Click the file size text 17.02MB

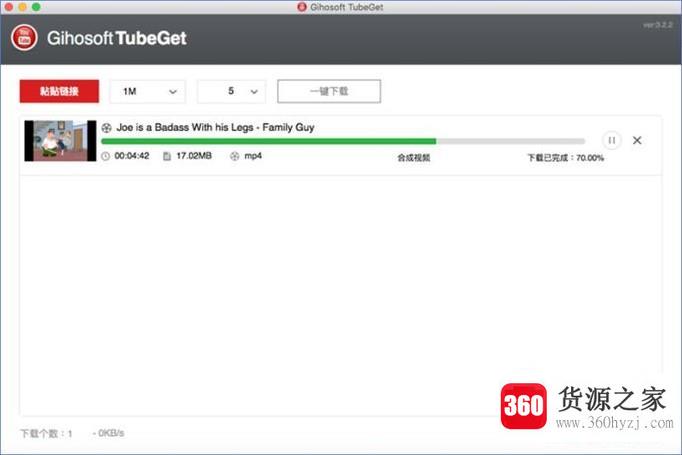194,156
